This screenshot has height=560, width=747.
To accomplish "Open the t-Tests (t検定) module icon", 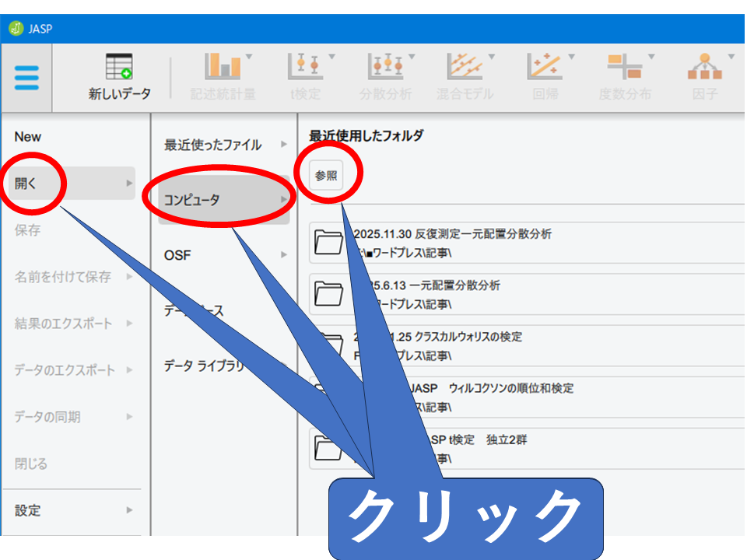I will 304,76.
